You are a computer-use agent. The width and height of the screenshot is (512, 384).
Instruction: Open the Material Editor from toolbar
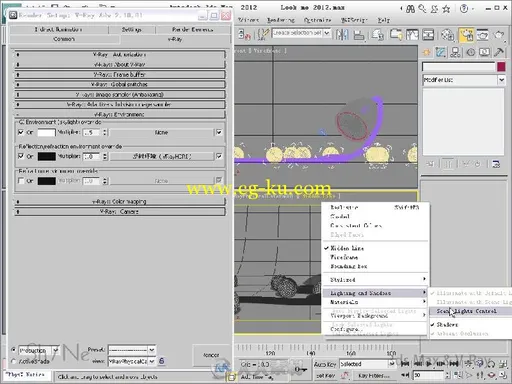(448, 35)
